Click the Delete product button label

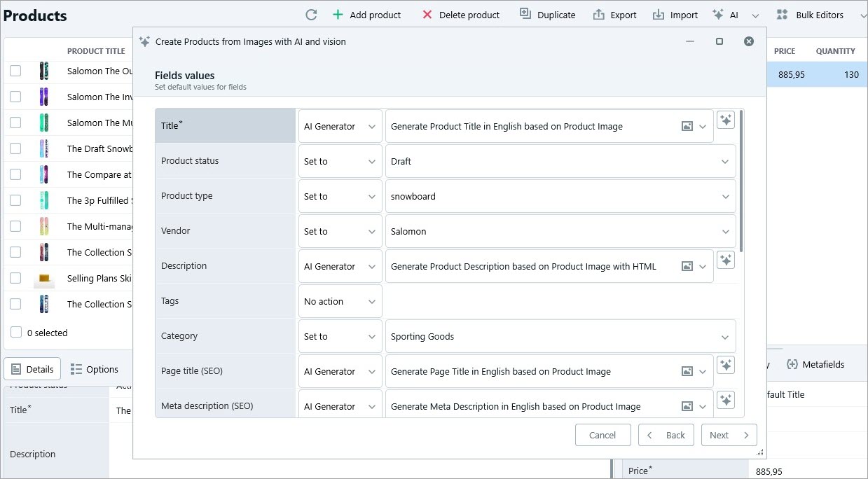click(469, 15)
